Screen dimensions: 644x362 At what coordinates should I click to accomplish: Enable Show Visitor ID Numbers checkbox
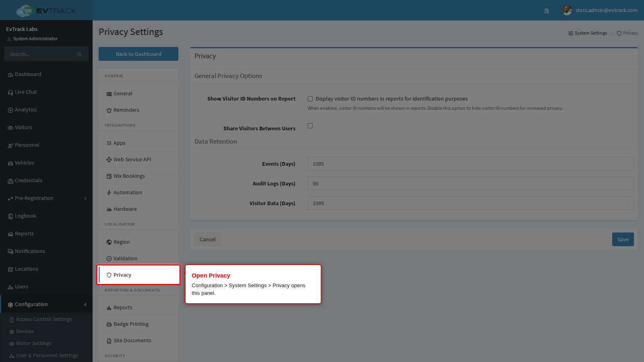tap(310, 99)
